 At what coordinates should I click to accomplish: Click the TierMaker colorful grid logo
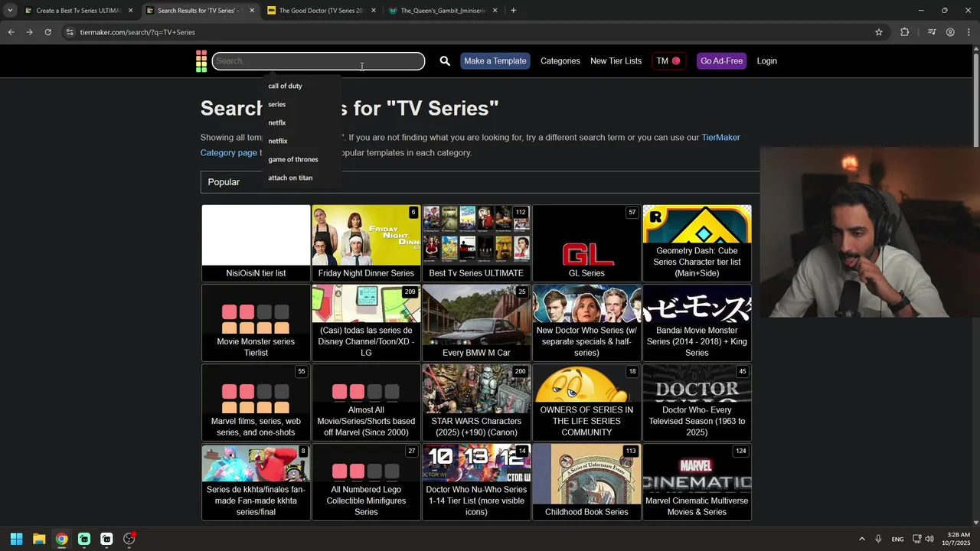pyautogui.click(x=201, y=61)
